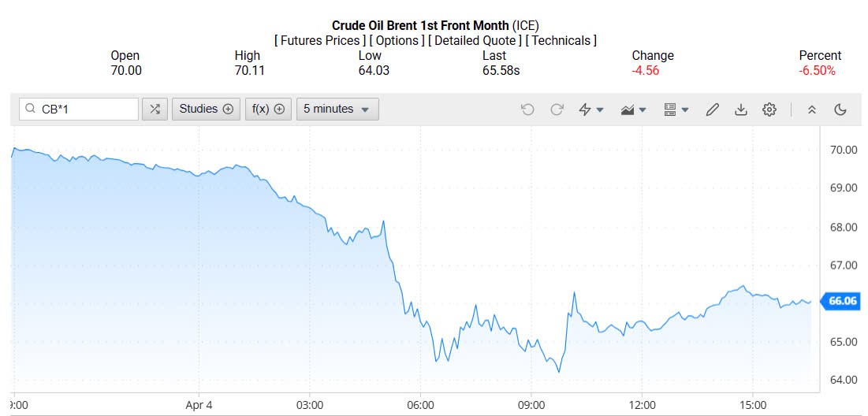Undo the last chart action
This screenshot has height=416, width=868.
tap(527, 110)
